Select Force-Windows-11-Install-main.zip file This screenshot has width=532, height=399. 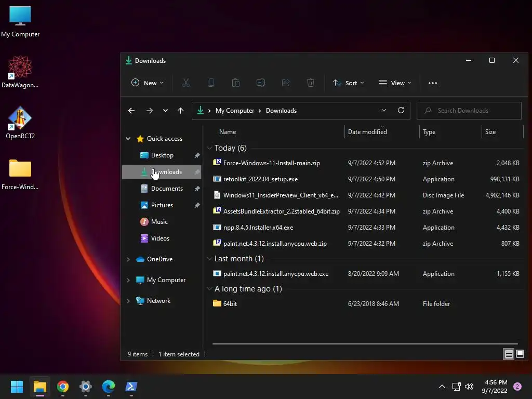[366, 163]
